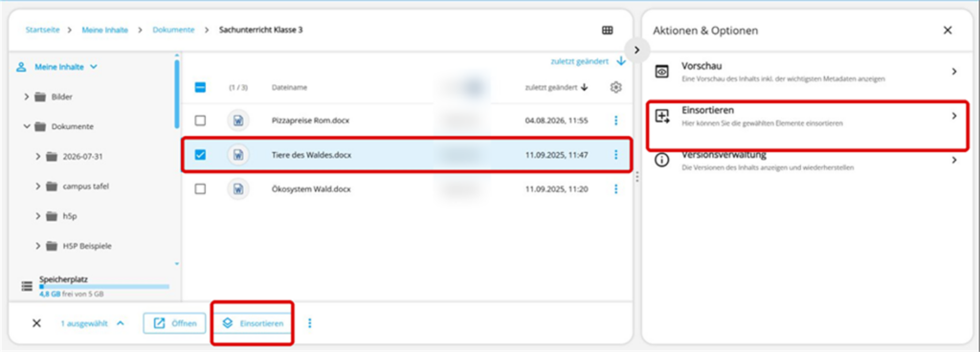Click the h5p folder icon
This screenshot has height=352, width=980.
[x=52, y=216]
